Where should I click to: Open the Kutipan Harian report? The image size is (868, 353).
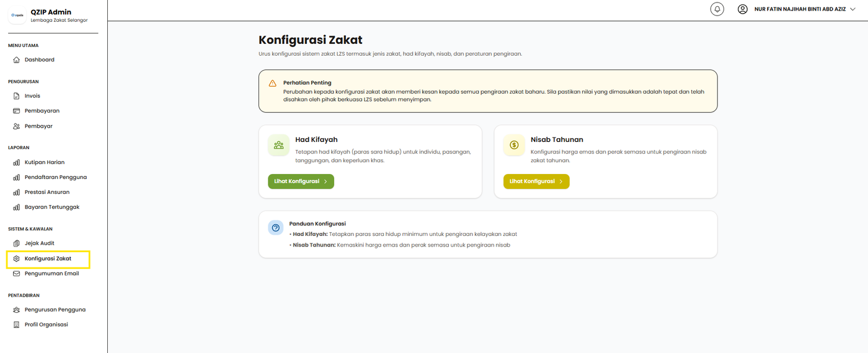coord(44,162)
